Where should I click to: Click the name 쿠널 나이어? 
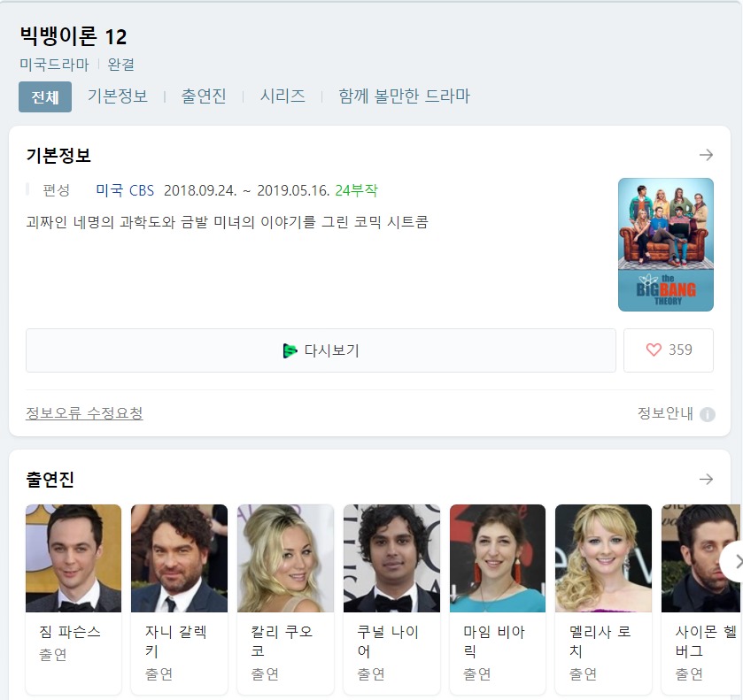[x=388, y=642]
